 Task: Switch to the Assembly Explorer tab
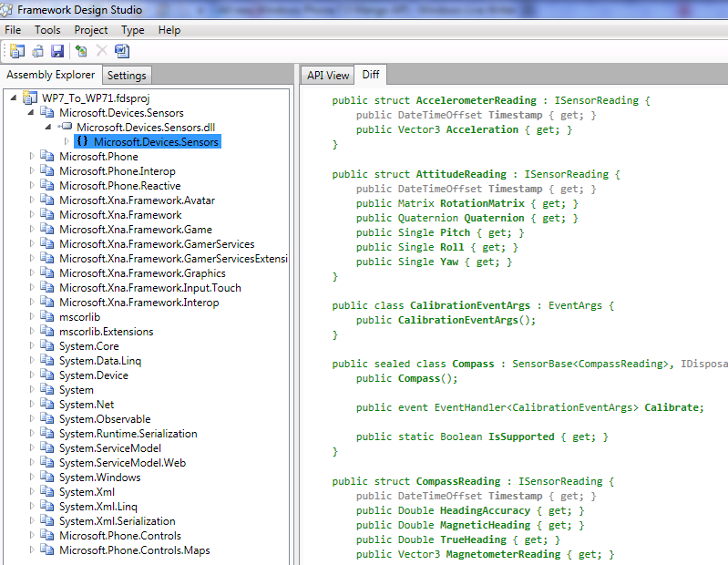(51, 75)
